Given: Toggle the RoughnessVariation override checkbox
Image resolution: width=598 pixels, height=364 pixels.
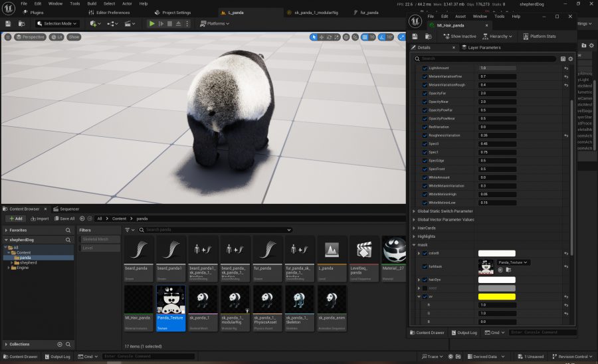Looking at the screenshot, I should [425, 136].
